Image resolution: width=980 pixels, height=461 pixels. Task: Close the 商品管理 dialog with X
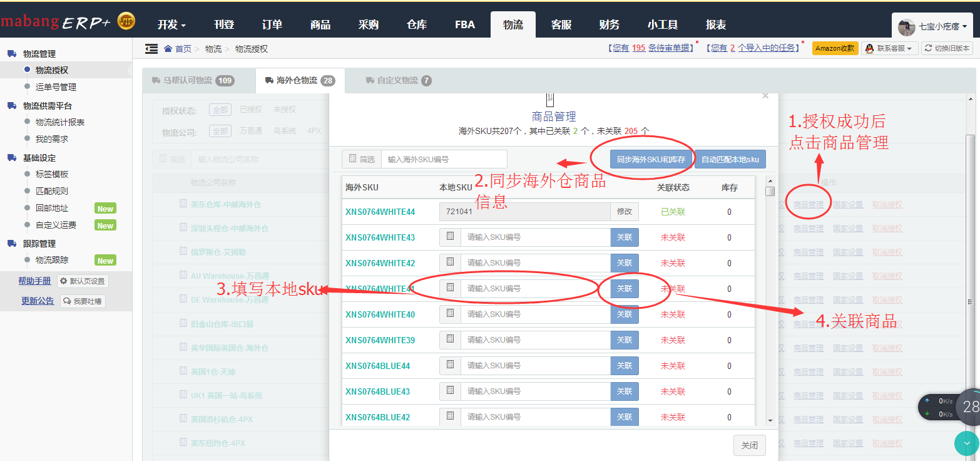(x=765, y=96)
